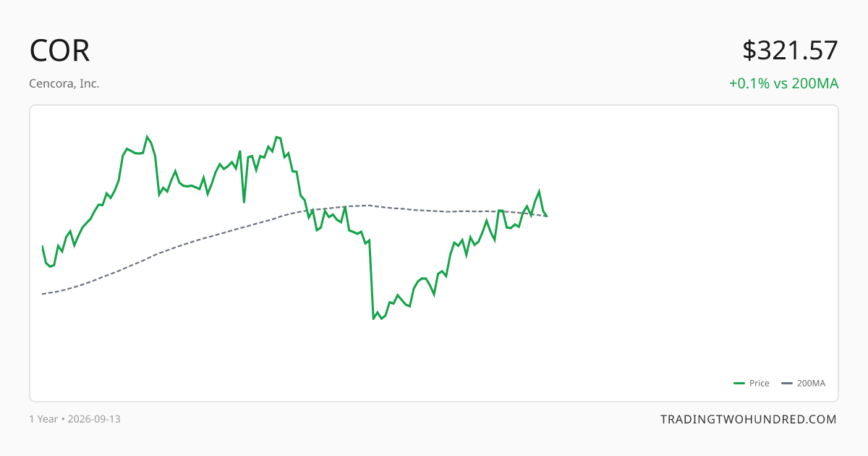Click the right end of dashed 200MA line
The height and width of the screenshot is (456, 868).
click(547, 216)
